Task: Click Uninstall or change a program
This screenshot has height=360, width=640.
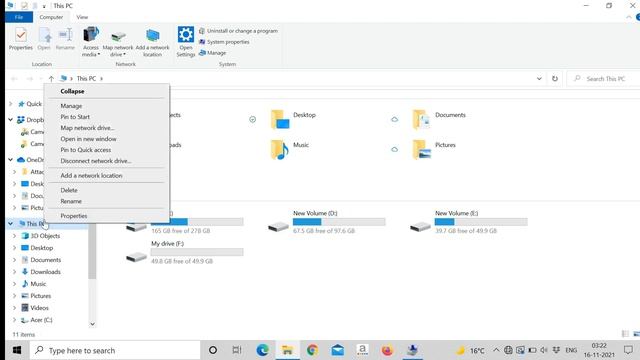Action: (x=238, y=31)
